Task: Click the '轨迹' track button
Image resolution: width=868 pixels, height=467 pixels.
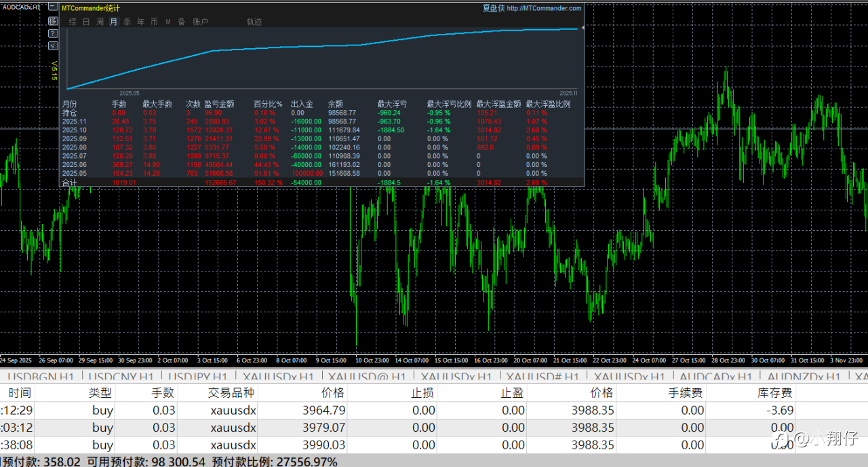Action: pos(254,22)
